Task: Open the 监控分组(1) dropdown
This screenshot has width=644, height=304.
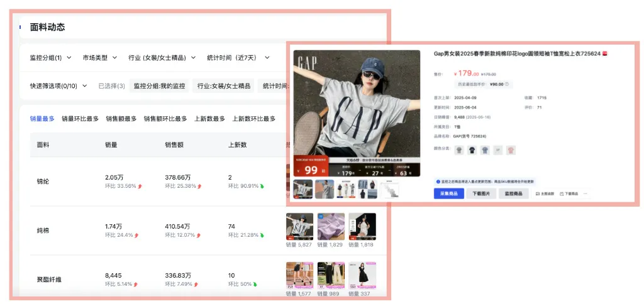Action: coord(50,58)
